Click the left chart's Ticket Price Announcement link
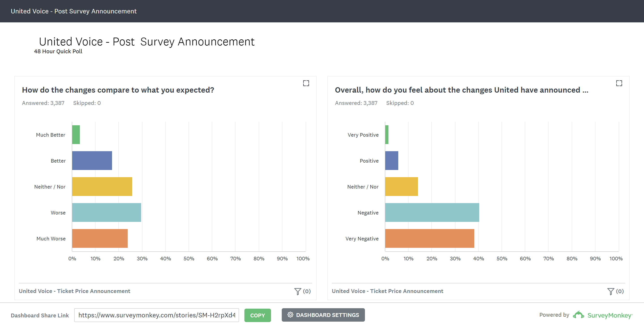The height and width of the screenshot is (327, 644). pyautogui.click(x=74, y=291)
